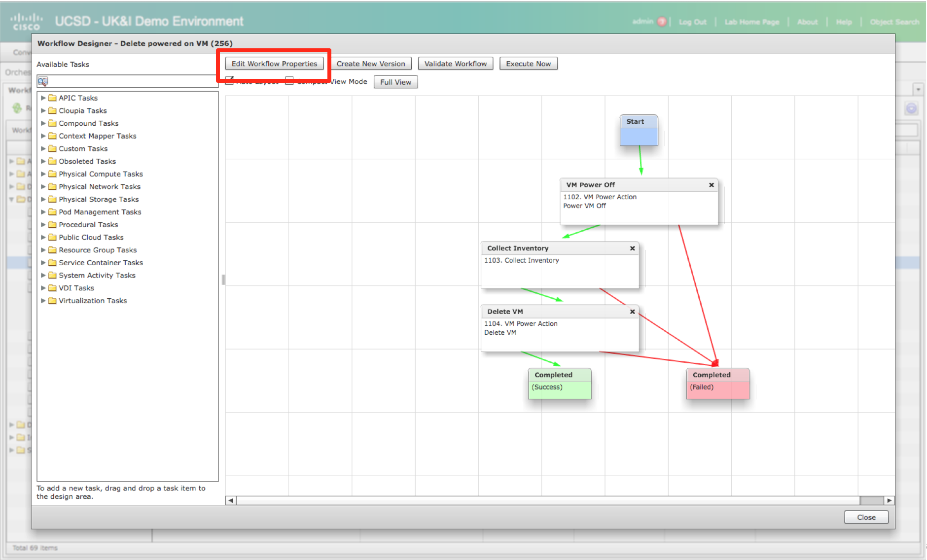Click the Virtualization Tasks folder icon
This screenshot has height=560, width=927.
click(x=52, y=301)
